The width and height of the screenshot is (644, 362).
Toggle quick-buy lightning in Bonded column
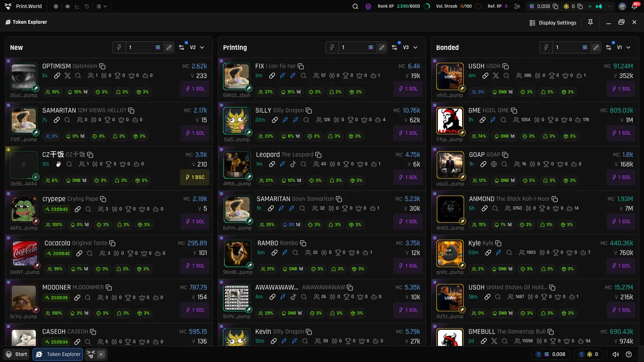click(x=546, y=47)
